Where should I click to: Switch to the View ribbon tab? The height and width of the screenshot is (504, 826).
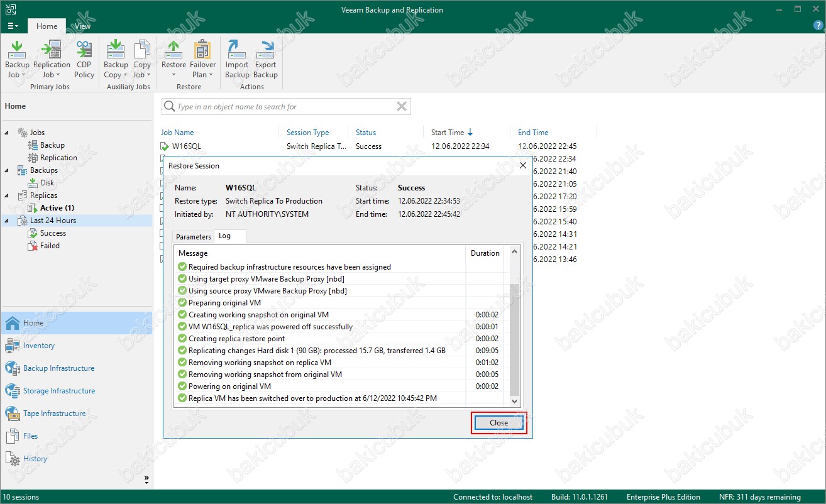point(82,26)
